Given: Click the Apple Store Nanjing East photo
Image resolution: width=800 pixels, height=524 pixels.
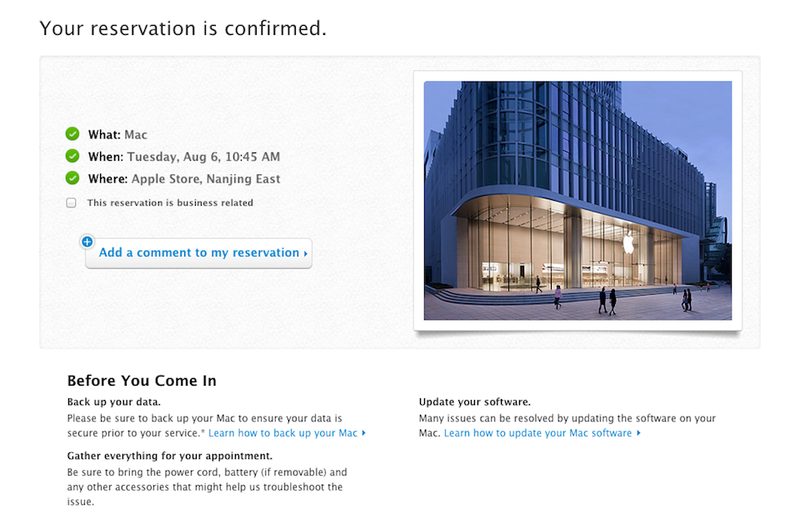Looking at the screenshot, I should (578, 201).
